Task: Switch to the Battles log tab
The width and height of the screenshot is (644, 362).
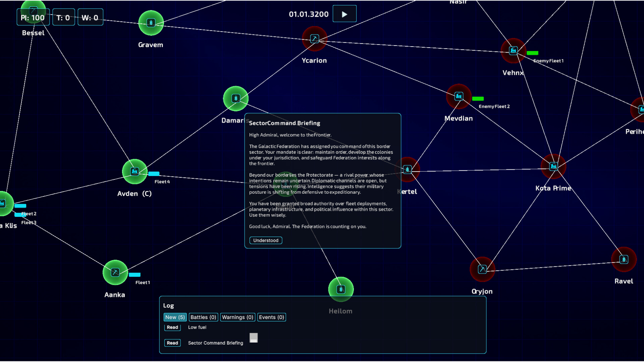Action: pos(203,317)
